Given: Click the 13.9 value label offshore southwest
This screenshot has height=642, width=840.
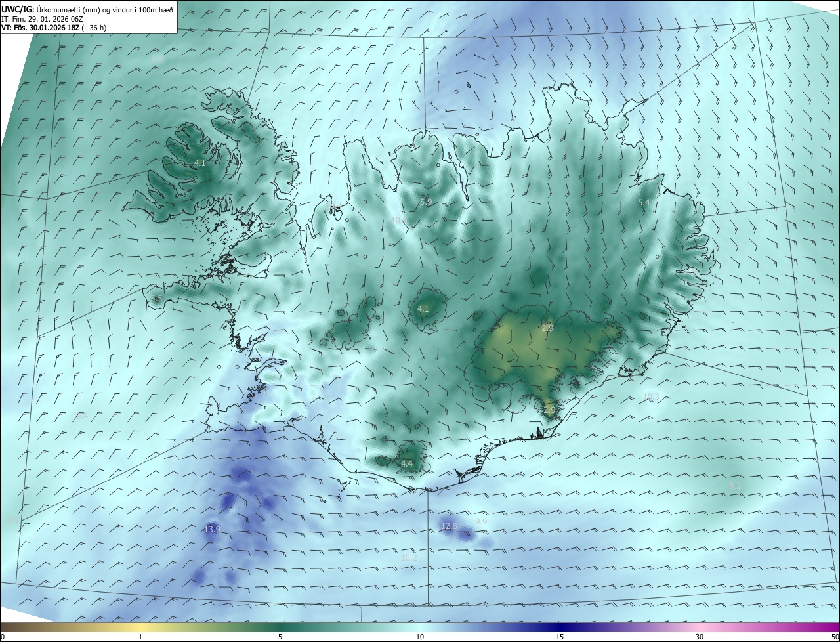Looking at the screenshot, I should [212, 529].
